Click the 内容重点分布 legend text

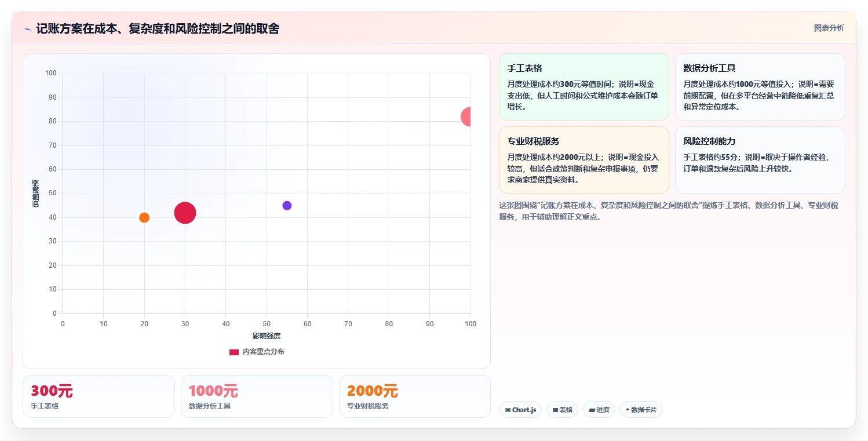pos(263,352)
